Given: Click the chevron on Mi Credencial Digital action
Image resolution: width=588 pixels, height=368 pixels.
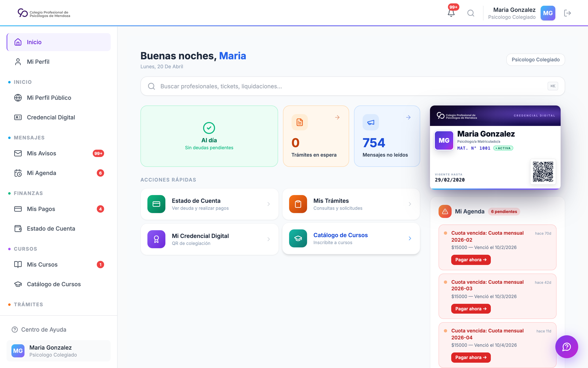Looking at the screenshot, I should pyautogui.click(x=268, y=239).
